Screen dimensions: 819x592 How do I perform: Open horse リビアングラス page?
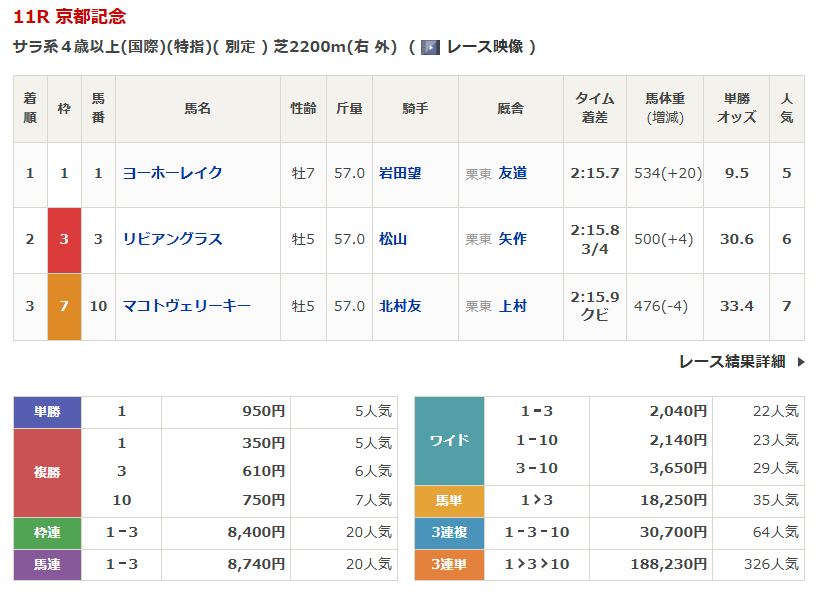tap(172, 239)
